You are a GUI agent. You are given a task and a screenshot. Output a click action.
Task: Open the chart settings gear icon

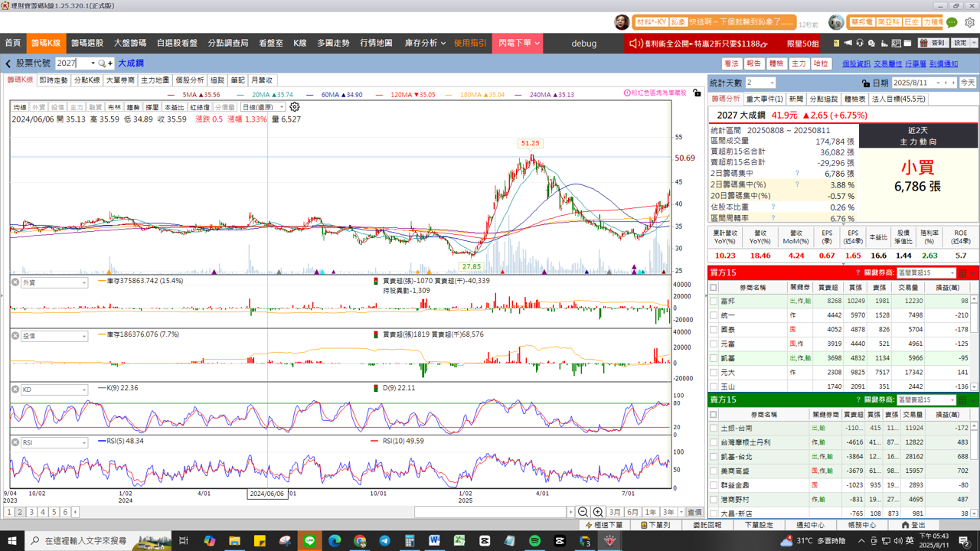tap(295, 107)
